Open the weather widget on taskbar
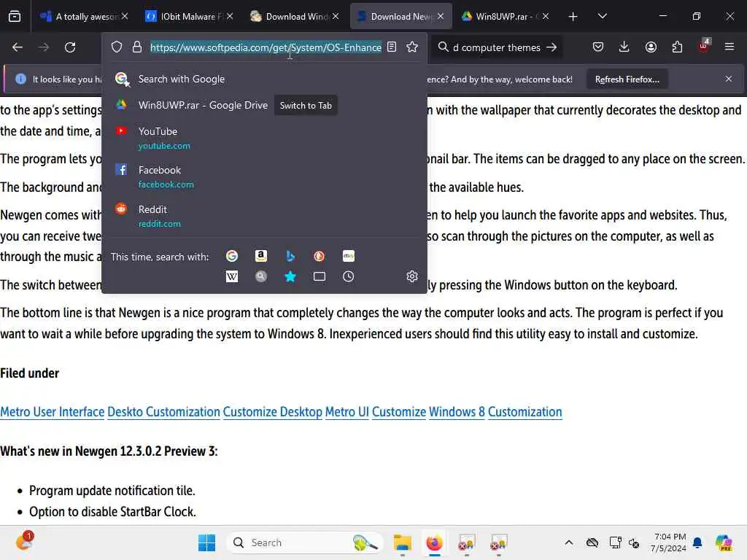Image resolution: width=747 pixels, height=560 pixels. 24,542
